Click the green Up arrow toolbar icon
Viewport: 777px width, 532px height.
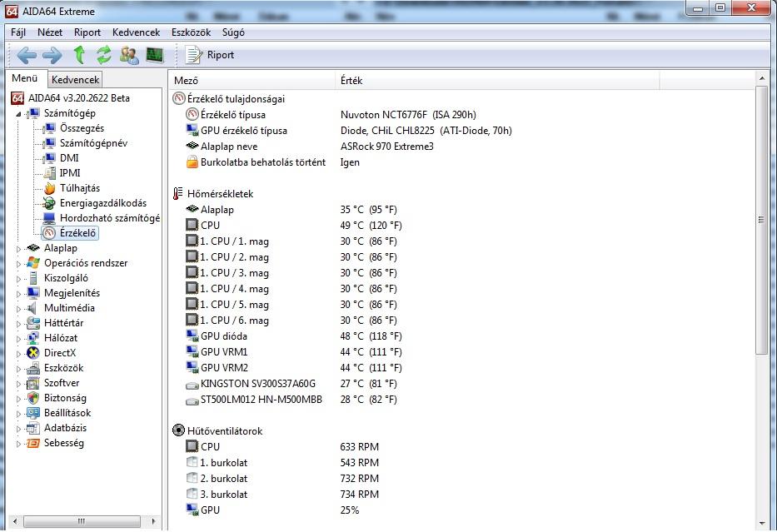(x=79, y=54)
